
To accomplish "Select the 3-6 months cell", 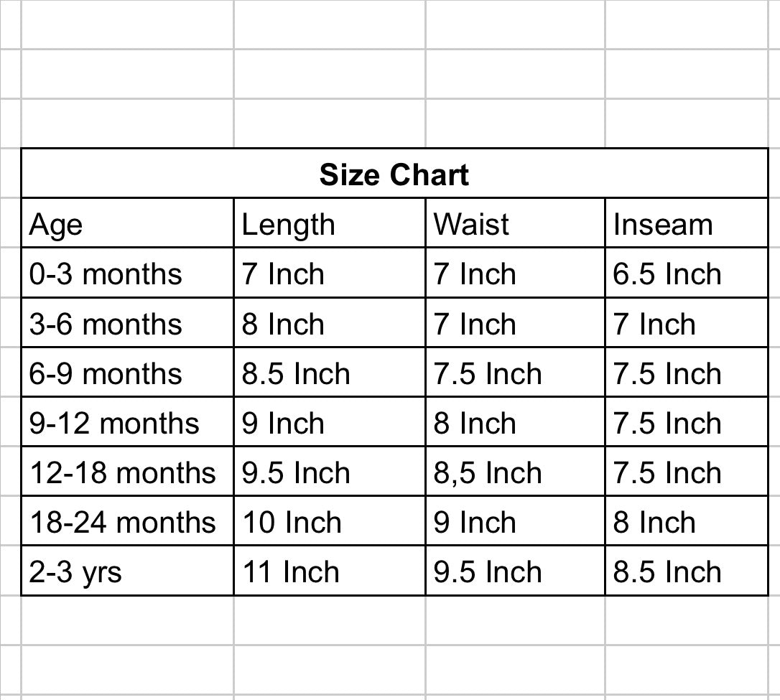I will click(x=127, y=322).
